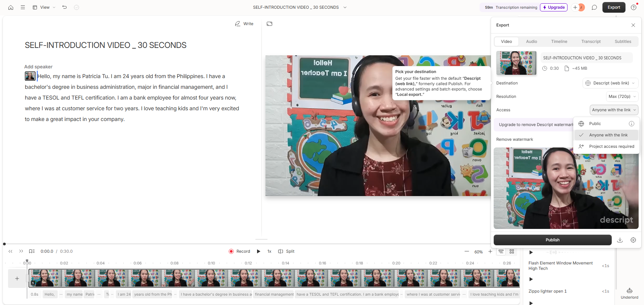Click the download icon beside Publish

pos(620,240)
